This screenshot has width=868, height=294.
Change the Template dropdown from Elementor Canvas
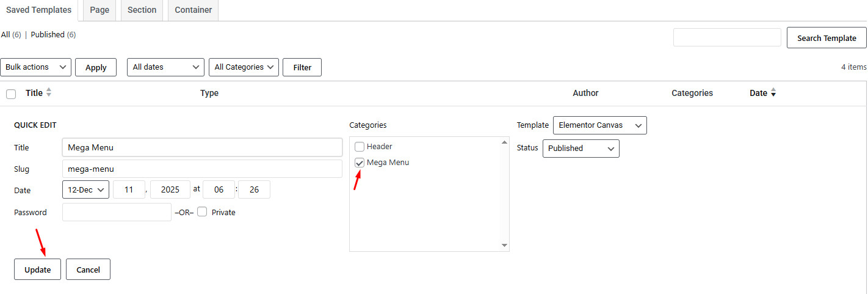pos(599,125)
